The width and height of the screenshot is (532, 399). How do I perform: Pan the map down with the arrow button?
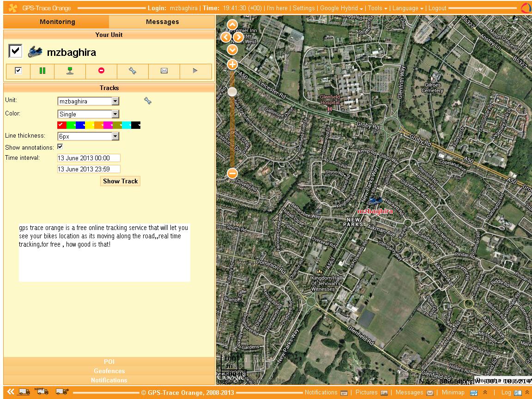232,50
